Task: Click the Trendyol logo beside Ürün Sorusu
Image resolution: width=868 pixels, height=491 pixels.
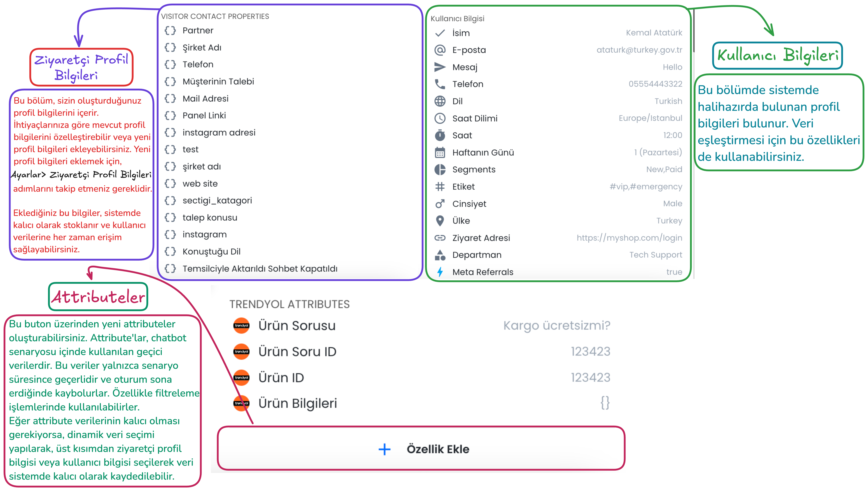Action: pos(241,325)
